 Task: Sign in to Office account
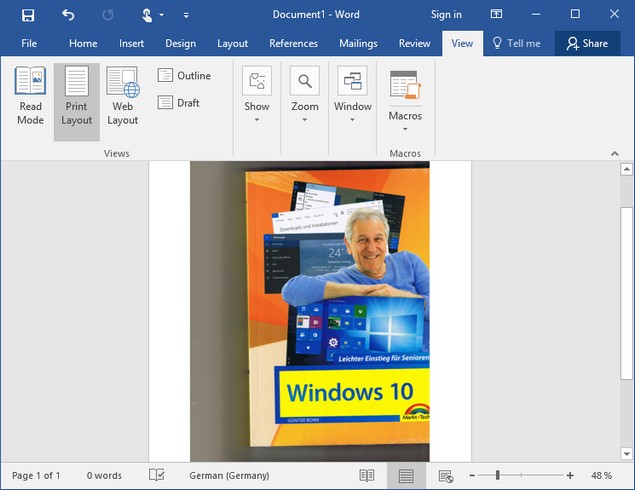tap(446, 15)
